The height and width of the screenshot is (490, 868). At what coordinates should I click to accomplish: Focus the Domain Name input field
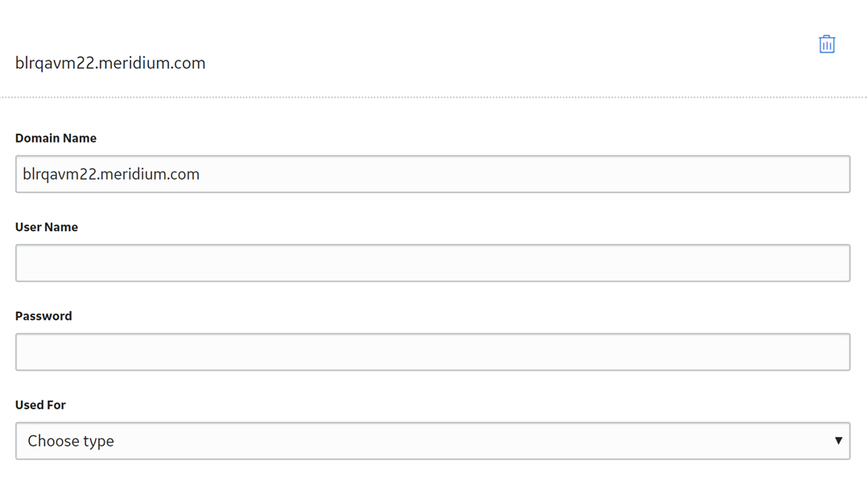433,174
